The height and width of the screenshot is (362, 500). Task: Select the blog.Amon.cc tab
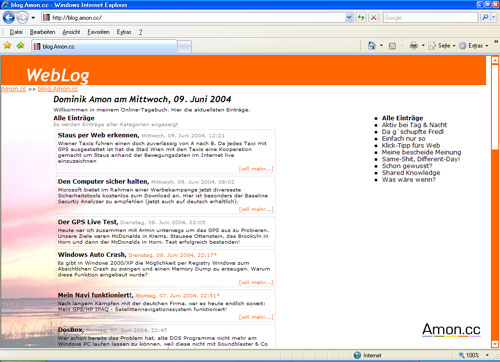click(104, 46)
